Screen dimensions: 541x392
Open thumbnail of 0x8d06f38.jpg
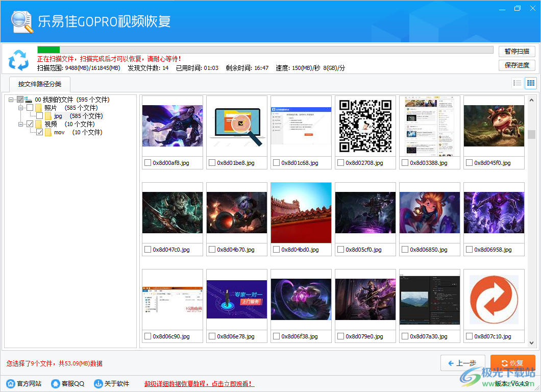coord(301,300)
